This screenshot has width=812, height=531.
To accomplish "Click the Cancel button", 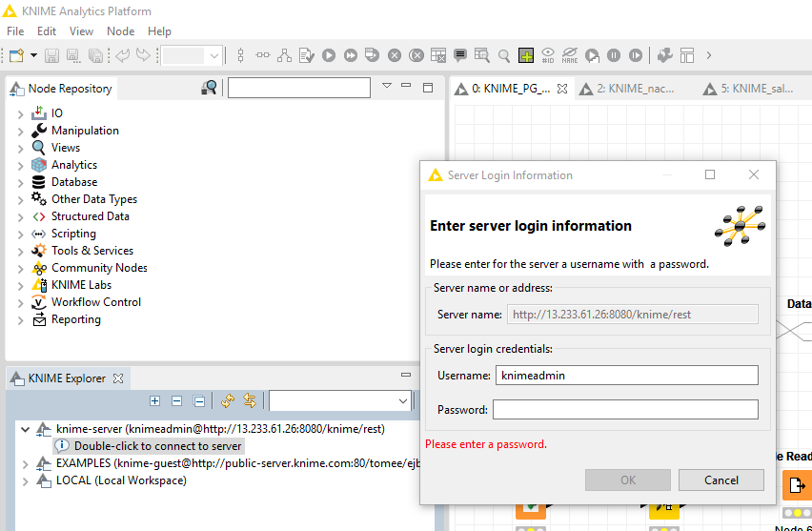I will [721, 480].
